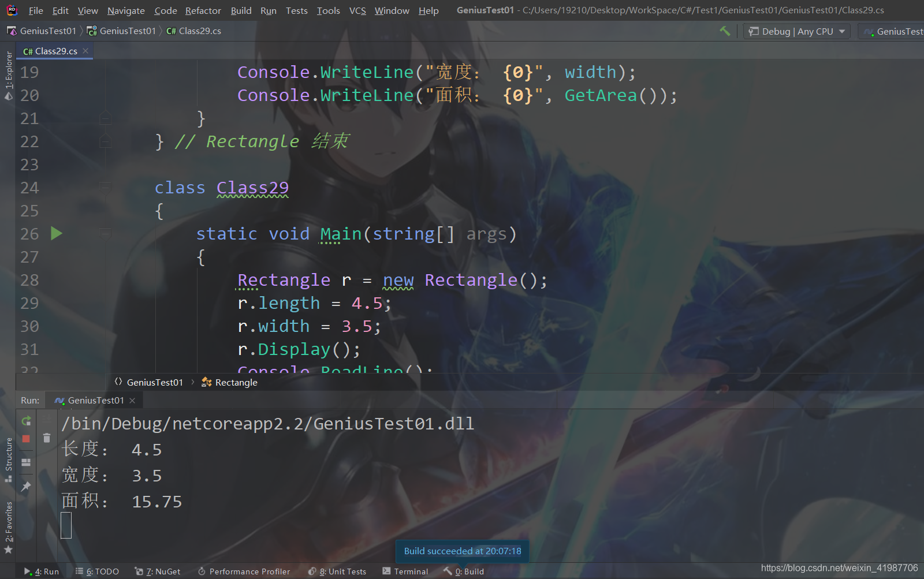Open the Tools menu
The height and width of the screenshot is (579, 924).
(329, 10)
